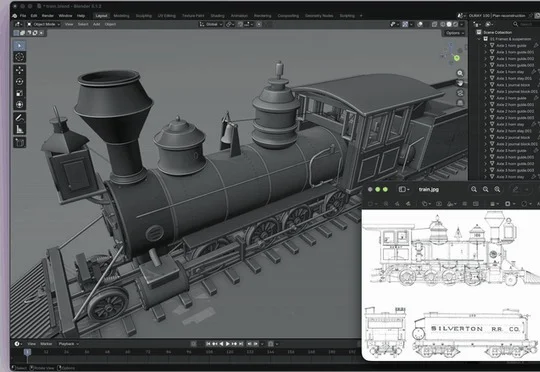Image resolution: width=540 pixels, height=372 pixels.
Task: Open the File menu
Action: click(x=23, y=16)
